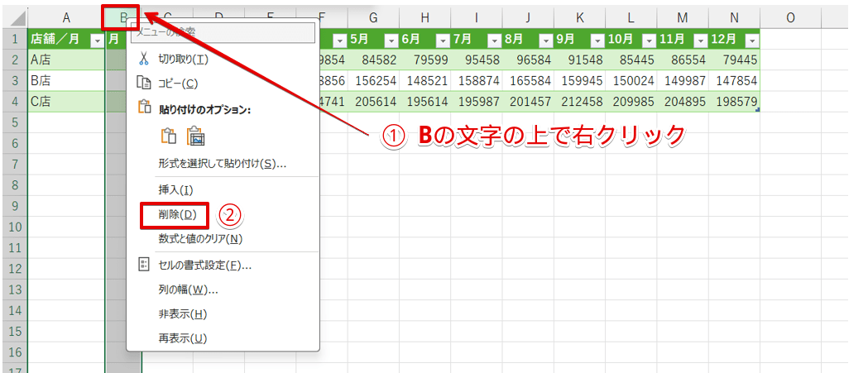Select column O header
The width and height of the screenshot is (868, 373).
(790, 17)
